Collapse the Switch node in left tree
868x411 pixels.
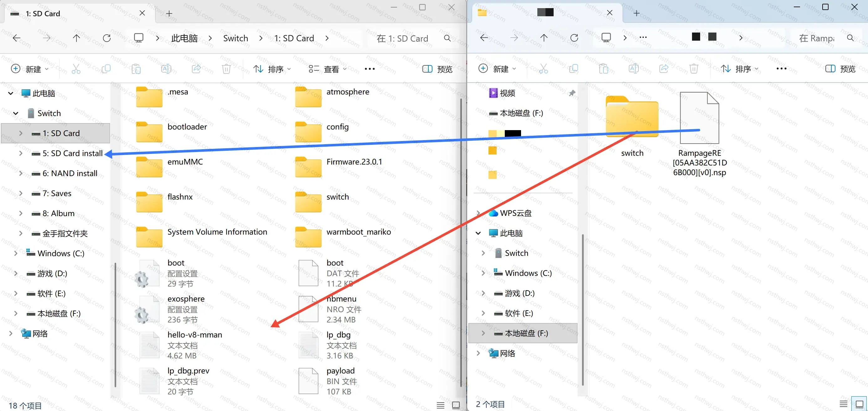16,113
